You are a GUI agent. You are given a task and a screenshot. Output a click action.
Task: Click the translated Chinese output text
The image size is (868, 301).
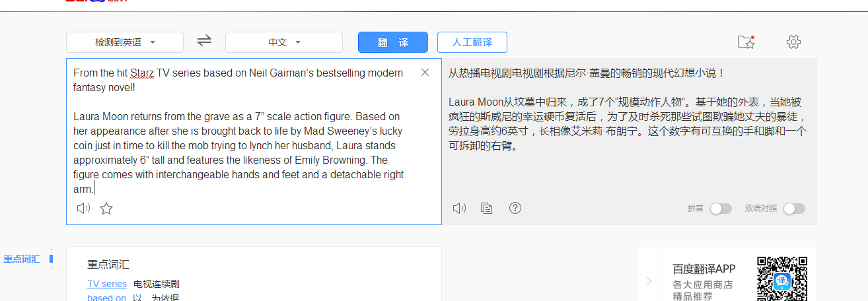(x=628, y=110)
